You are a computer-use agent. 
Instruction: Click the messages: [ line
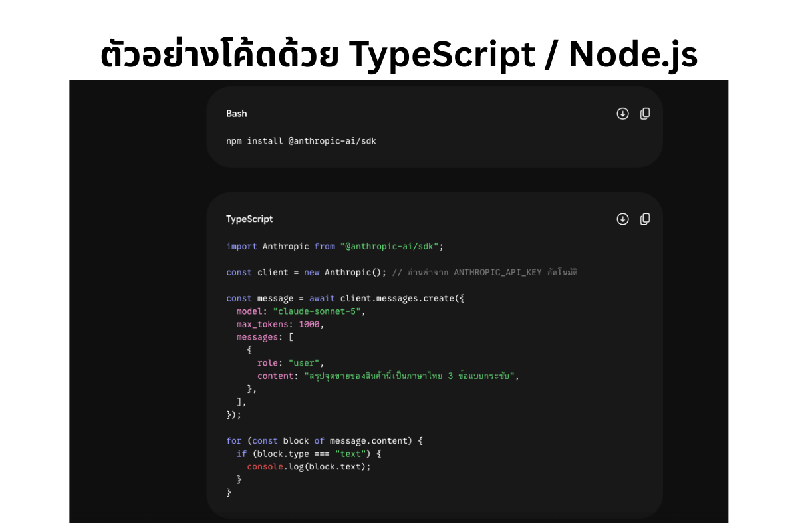[x=265, y=337]
